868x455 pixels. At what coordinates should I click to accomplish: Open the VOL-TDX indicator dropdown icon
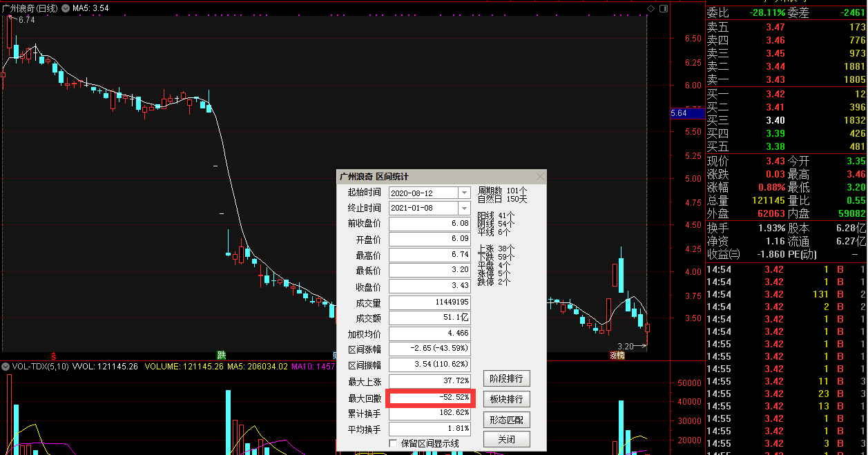[x=5, y=366]
